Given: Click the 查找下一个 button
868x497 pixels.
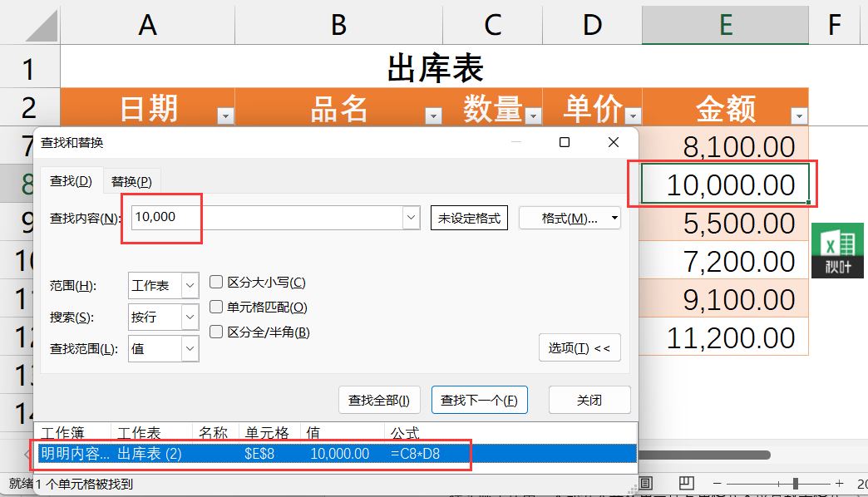Looking at the screenshot, I should click(x=480, y=400).
